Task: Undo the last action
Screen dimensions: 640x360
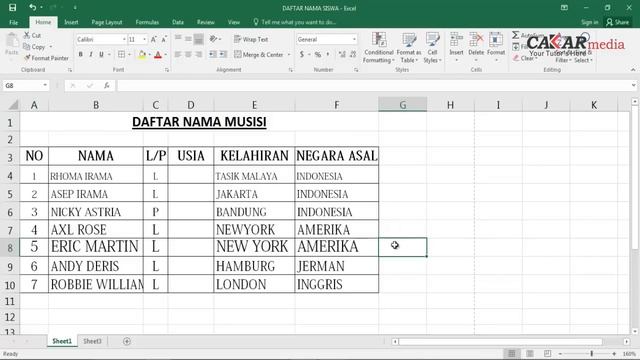Action: click(32, 7)
